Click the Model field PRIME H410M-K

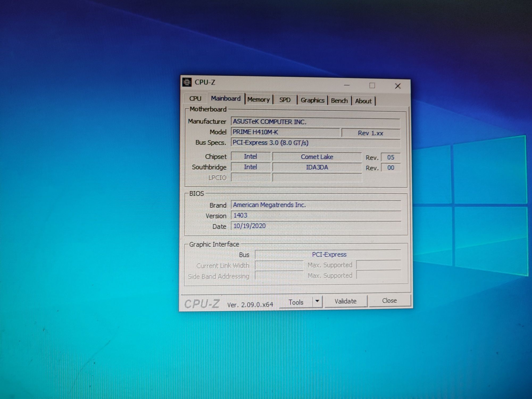coord(285,132)
